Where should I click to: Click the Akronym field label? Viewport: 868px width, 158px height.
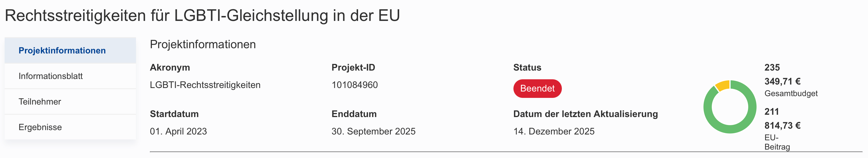click(x=170, y=67)
